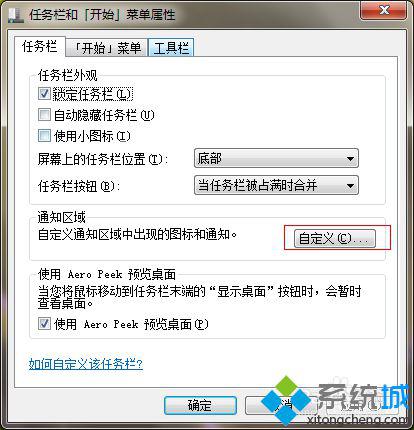The image size is (414, 430).
Task: Close the taskbar properties dialog
Action: (383, 10)
